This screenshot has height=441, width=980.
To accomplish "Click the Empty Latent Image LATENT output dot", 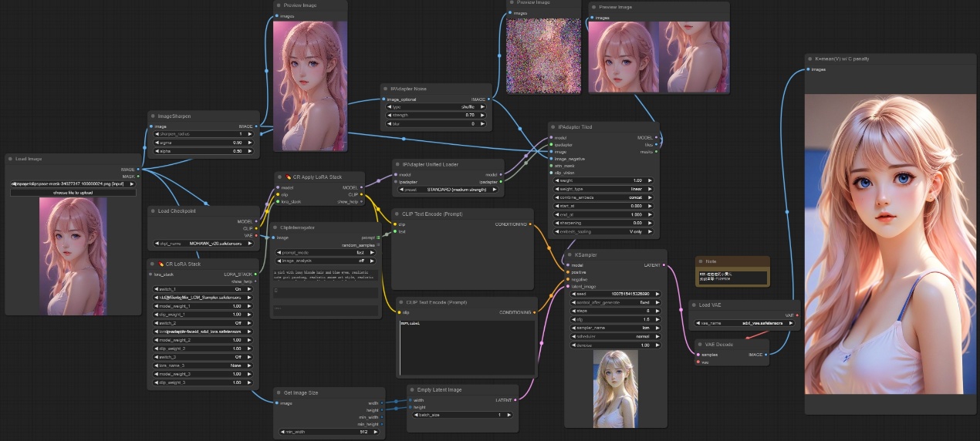I will click(515, 399).
